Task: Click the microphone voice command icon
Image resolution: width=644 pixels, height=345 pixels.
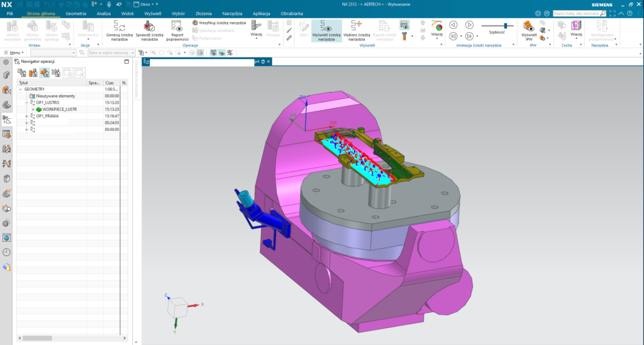Action: (x=109, y=4)
